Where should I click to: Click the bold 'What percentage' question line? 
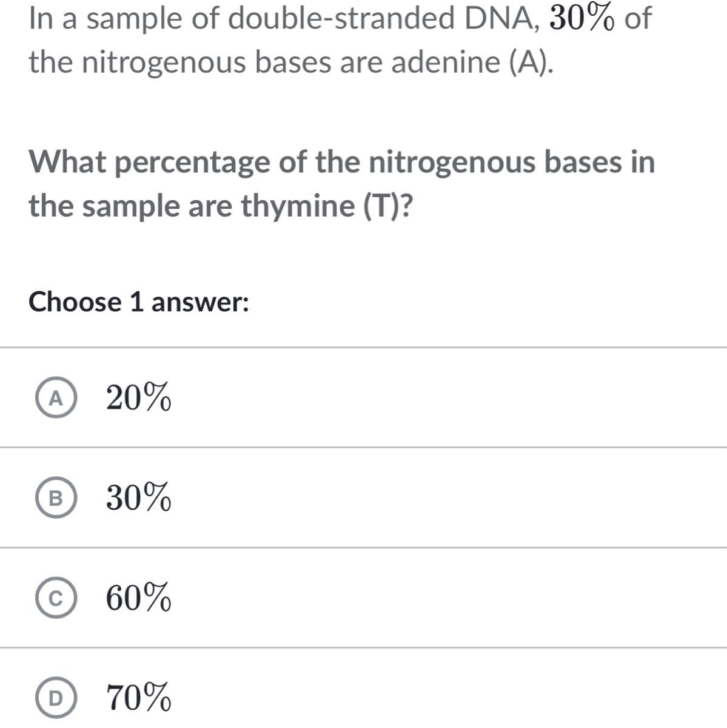pos(342,163)
